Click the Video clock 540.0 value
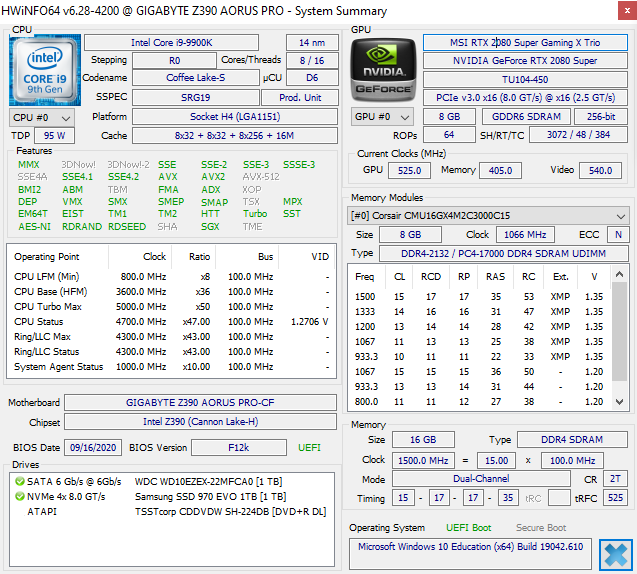 coord(600,171)
